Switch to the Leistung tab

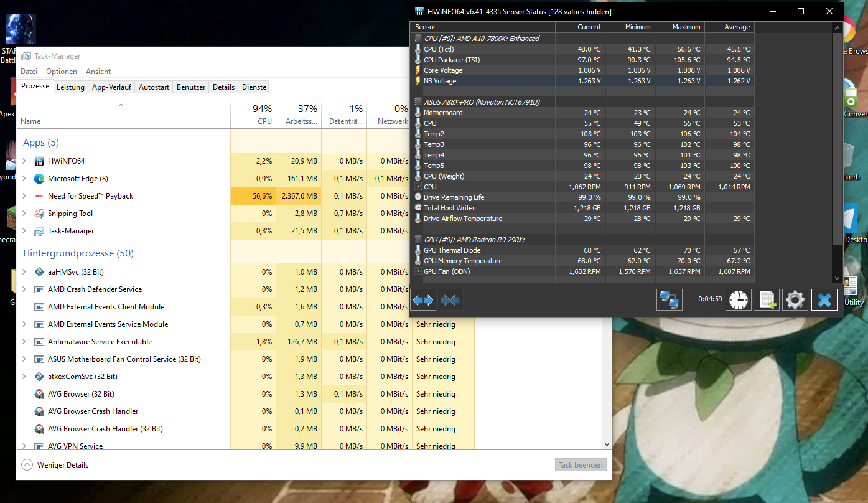click(70, 87)
